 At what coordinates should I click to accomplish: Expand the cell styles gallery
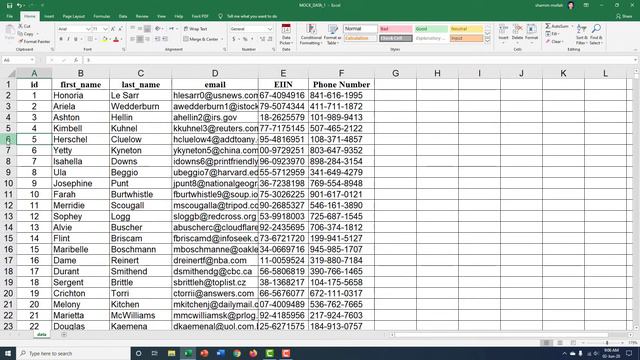click(487, 40)
